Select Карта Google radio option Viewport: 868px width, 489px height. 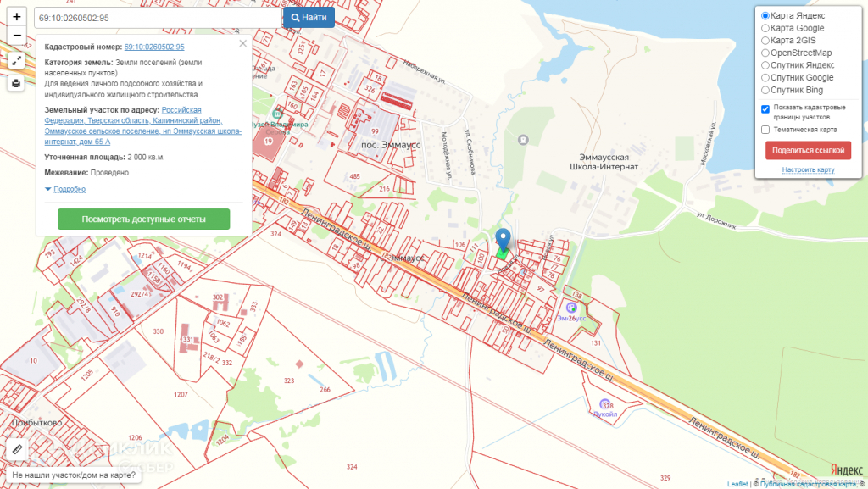coord(765,28)
